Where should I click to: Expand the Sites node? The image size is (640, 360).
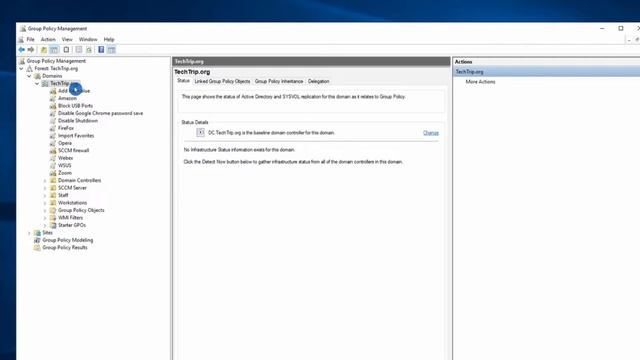point(29,233)
